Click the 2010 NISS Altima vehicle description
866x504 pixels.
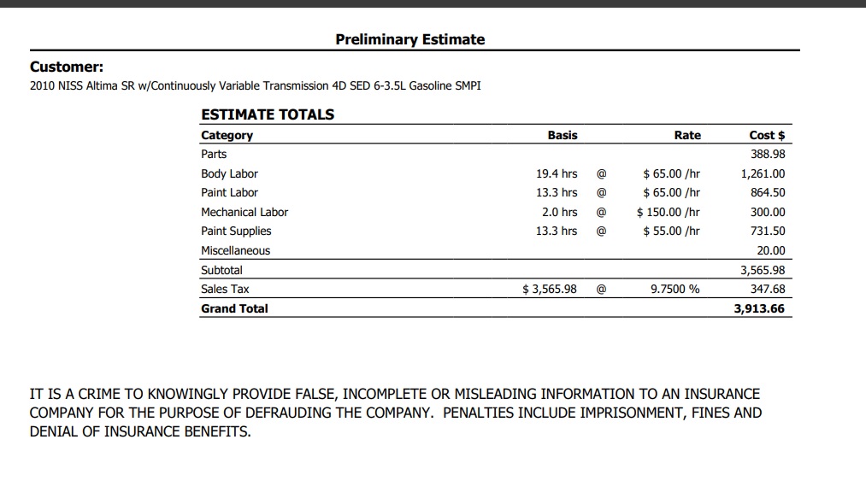[255, 86]
